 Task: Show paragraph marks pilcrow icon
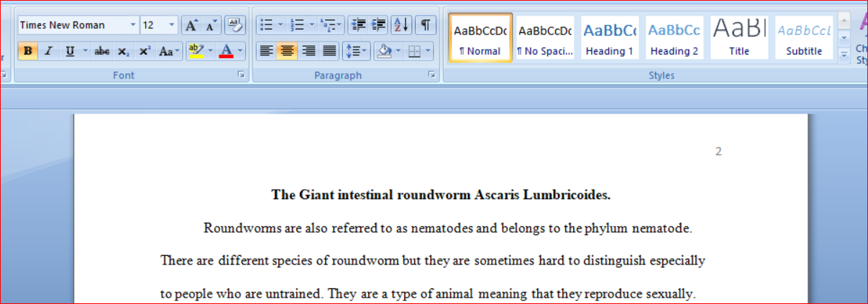click(426, 25)
